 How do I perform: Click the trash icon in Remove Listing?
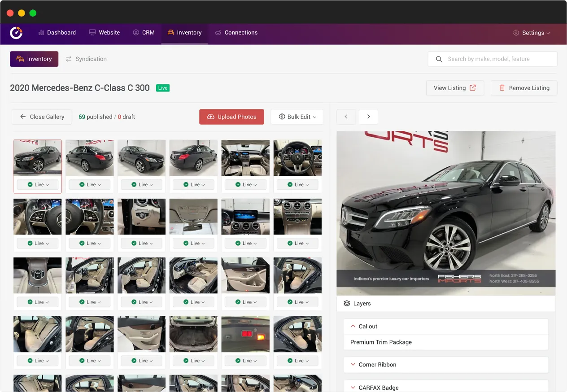(502, 88)
